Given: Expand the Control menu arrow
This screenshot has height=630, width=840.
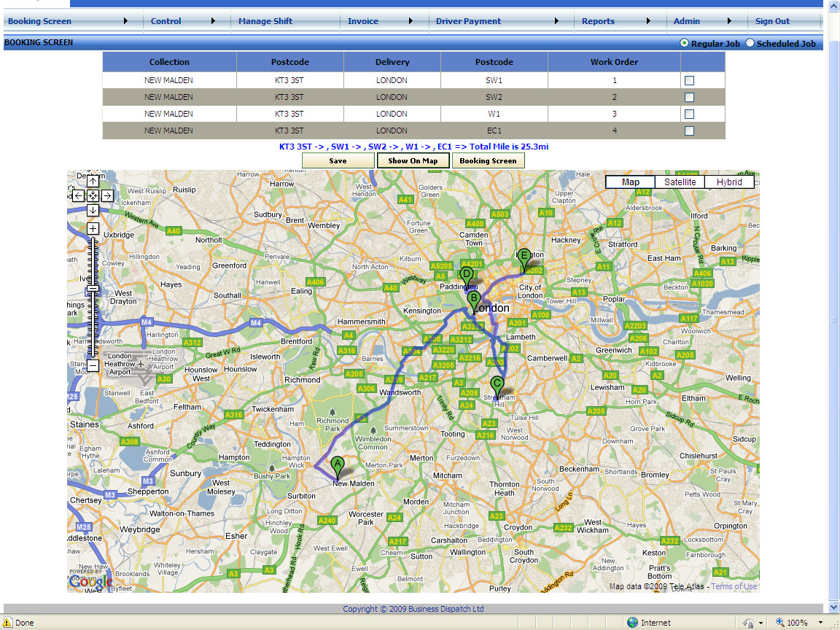Looking at the screenshot, I should click(x=213, y=21).
